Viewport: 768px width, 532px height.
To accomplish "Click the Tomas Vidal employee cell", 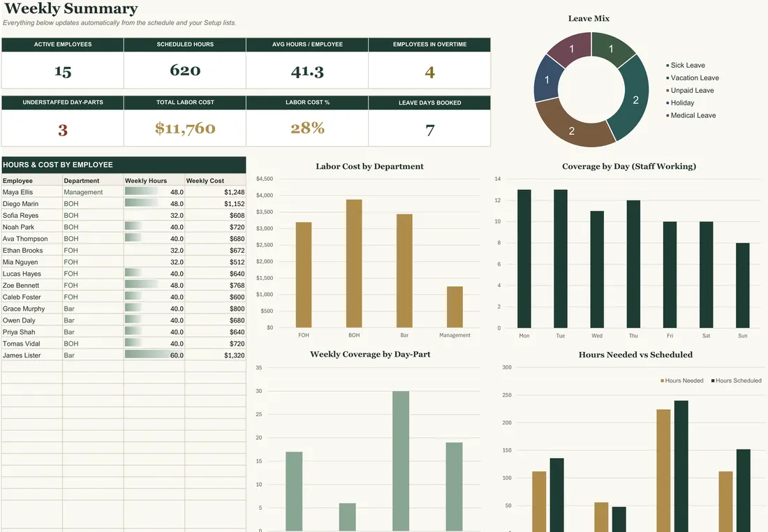I will click(32, 344).
